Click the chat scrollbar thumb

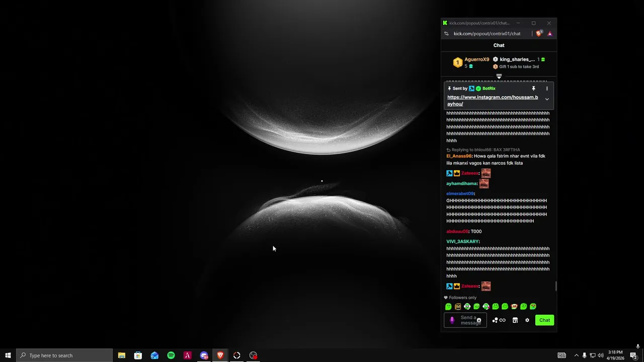click(555, 286)
